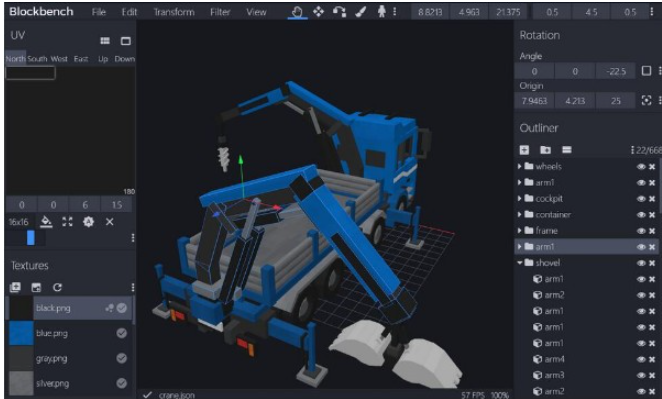Select the arm4 element row
Image resolution: width=662 pixels, height=399 pixels.
pyautogui.click(x=587, y=359)
